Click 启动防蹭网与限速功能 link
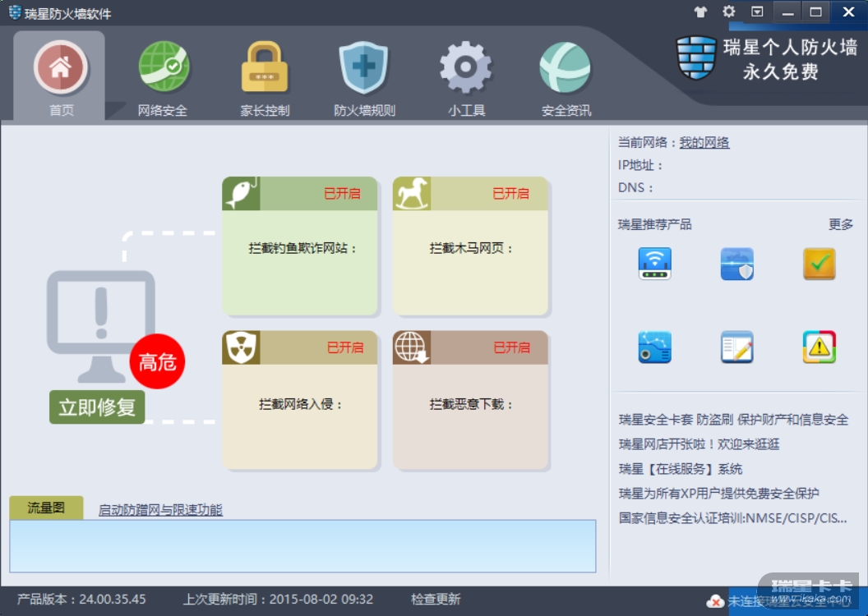 tap(160, 510)
